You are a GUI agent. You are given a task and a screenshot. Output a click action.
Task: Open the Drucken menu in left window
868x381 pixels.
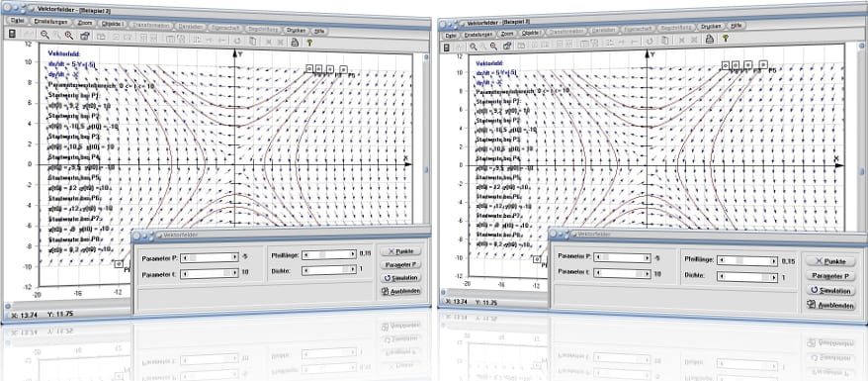point(297,30)
